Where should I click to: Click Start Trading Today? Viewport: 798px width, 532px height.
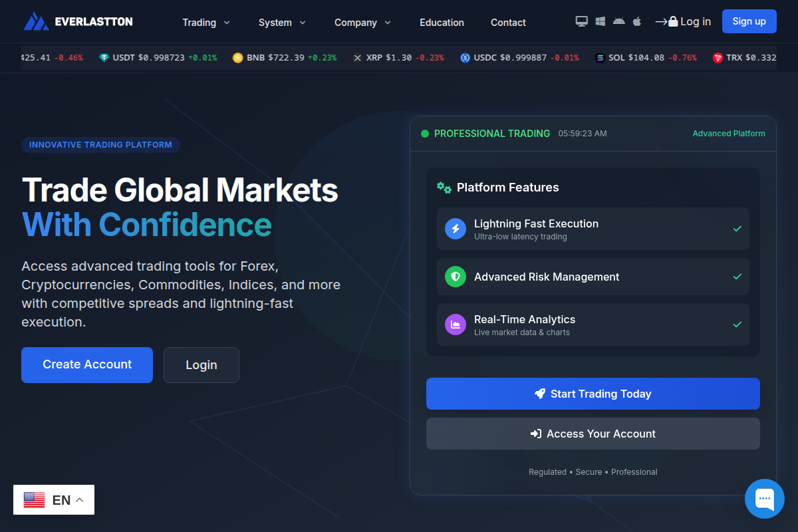[593, 394]
